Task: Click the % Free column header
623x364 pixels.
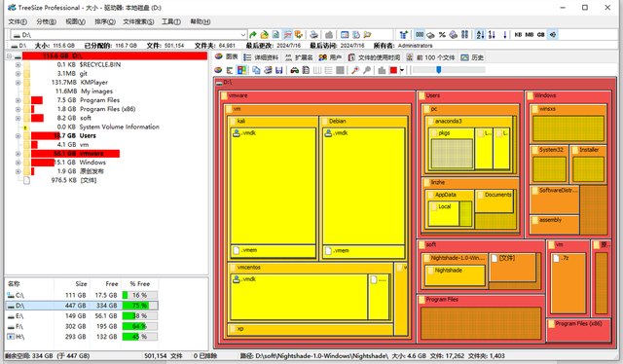Action: [x=140, y=284]
